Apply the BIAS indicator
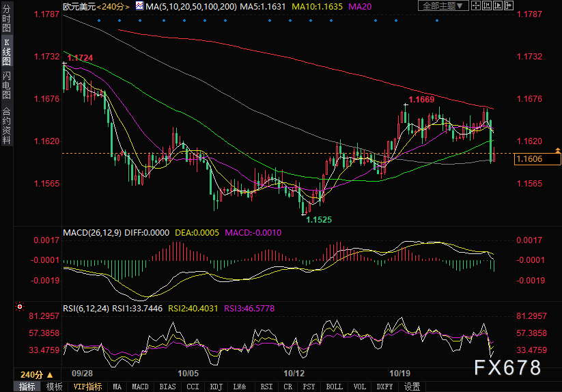 click(x=167, y=387)
